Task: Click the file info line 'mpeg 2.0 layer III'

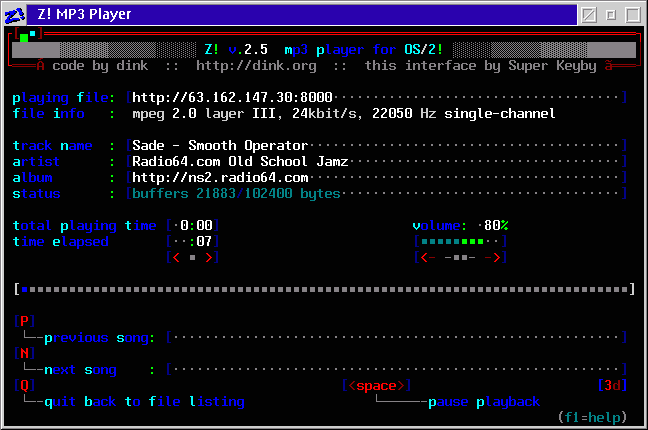Action: (x=343, y=114)
